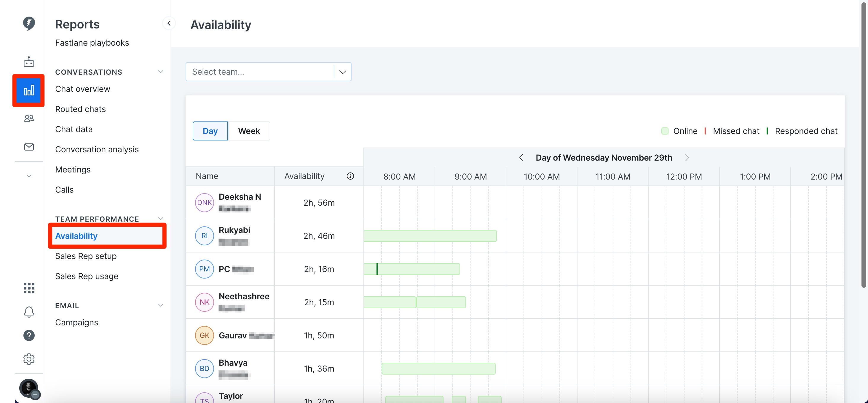Click the responded chat marker for PC
Screen dimensions: 868x403
[377, 269]
